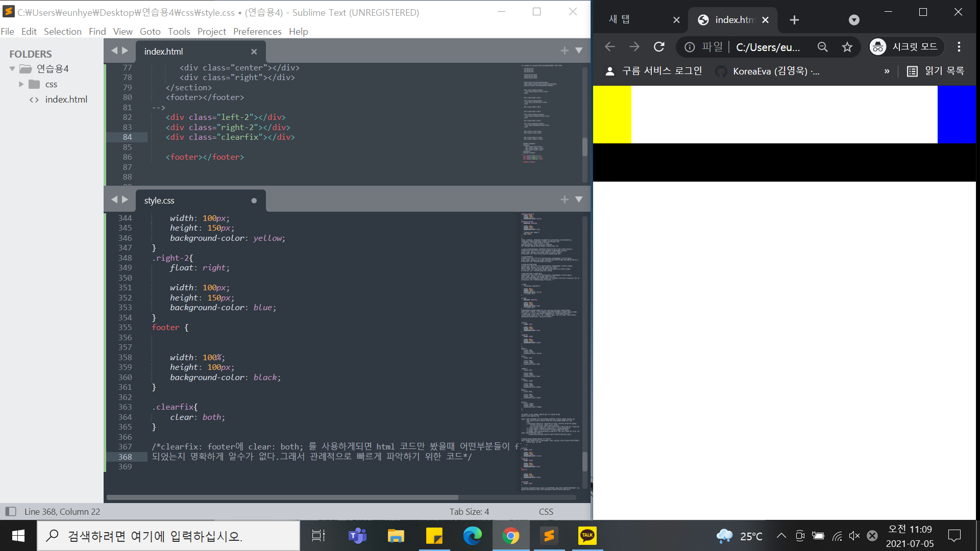Screen dimensions: 980x551
Task: Open tab dropdown arrow in style.css pane
Action: (579, 199)
